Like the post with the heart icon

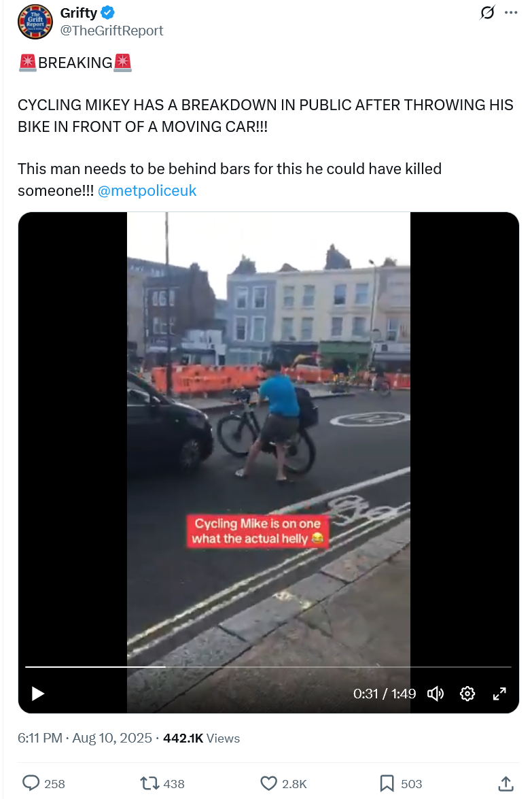pos(268,783)
